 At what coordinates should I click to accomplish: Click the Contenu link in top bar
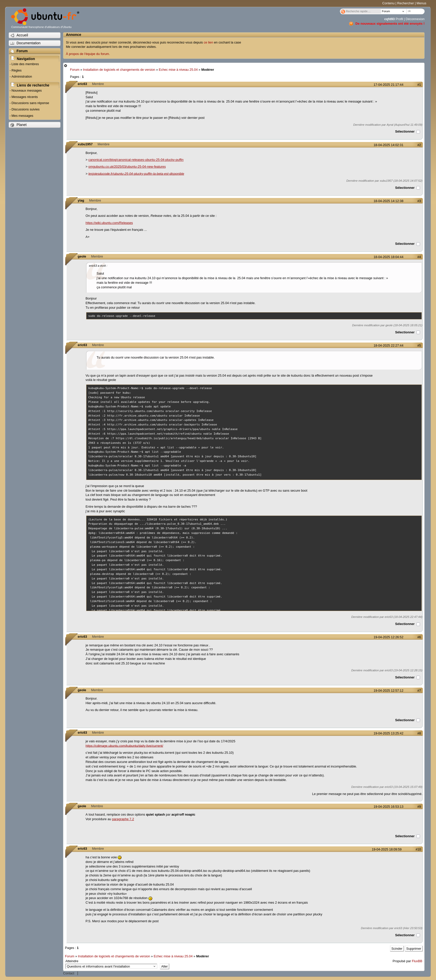pos(388,3)
